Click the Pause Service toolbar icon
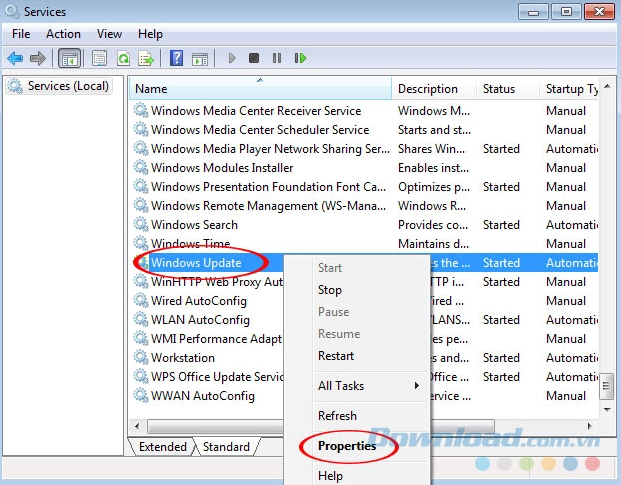Screen dimensions: 621x485 [x=277, y=58]
